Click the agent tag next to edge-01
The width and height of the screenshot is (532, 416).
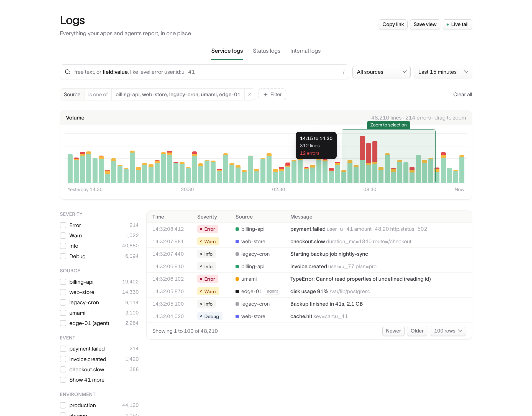coord(272,291)
